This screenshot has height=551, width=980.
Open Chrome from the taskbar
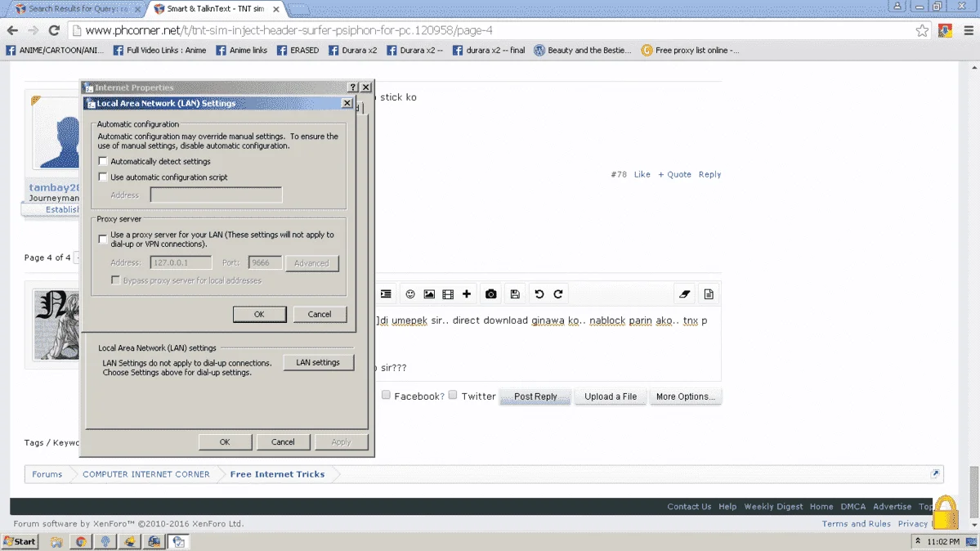tap(81, 542)
